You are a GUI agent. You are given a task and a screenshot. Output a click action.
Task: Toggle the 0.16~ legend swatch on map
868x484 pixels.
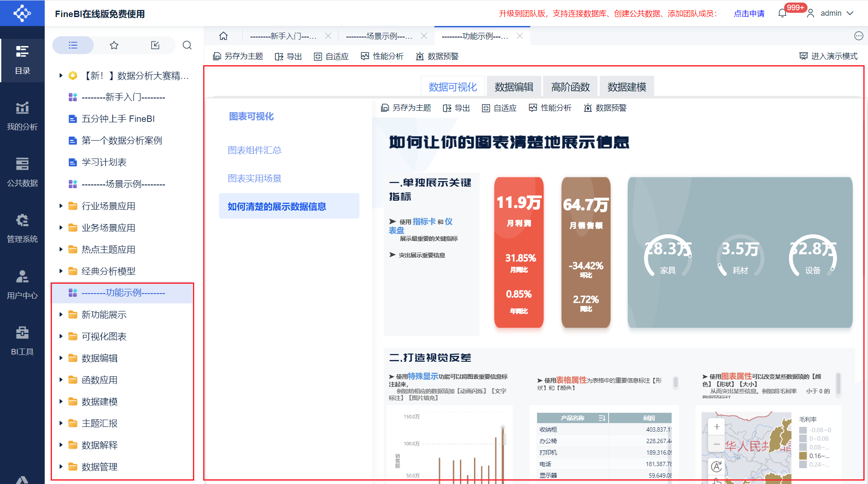click(x=803, y=456)
